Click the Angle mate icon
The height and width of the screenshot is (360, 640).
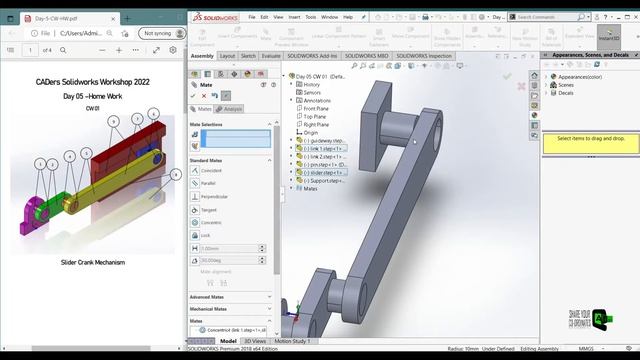195,260
